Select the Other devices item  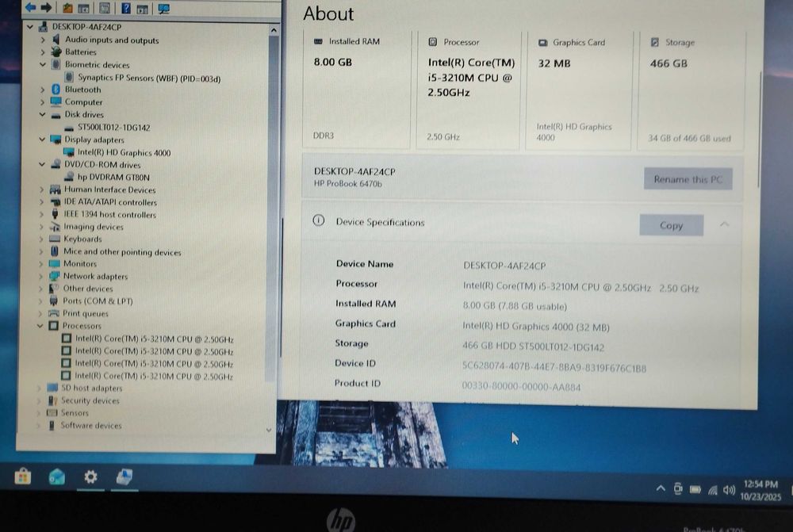tap(88, 289)
